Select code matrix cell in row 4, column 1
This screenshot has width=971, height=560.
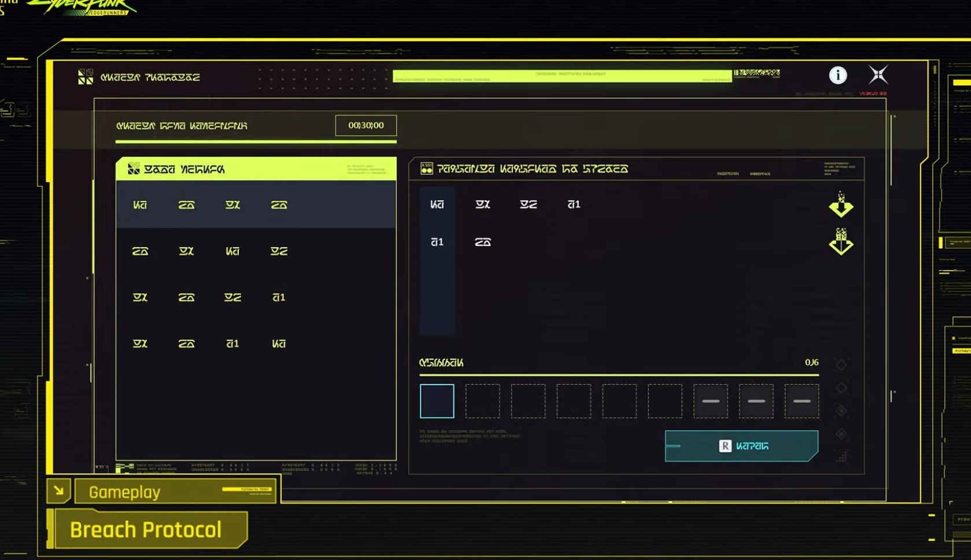140,344
